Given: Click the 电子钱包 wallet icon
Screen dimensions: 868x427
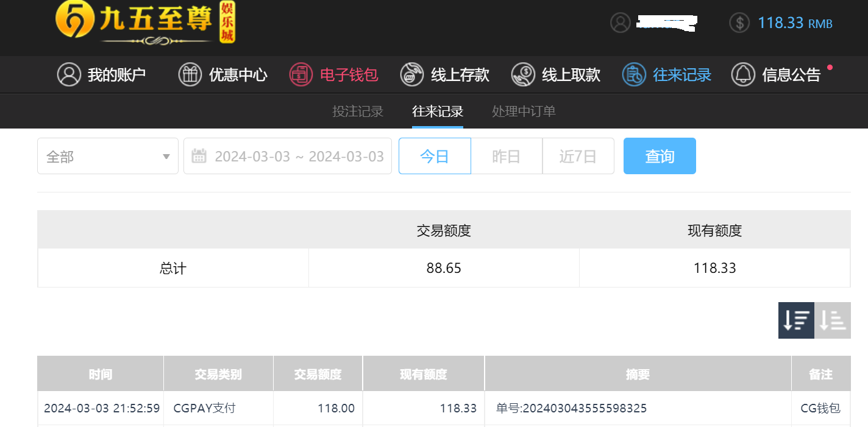Looking at the screenshot, I should 301,74.
